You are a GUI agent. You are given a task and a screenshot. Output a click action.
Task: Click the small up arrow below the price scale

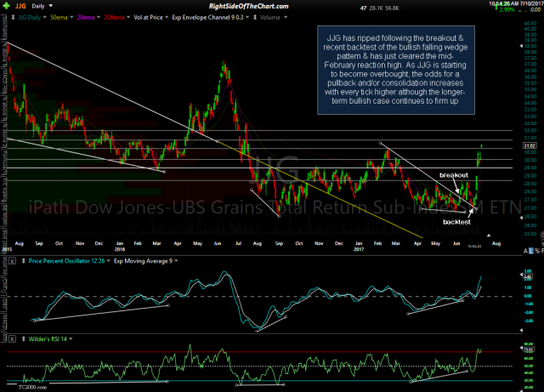click(x=489, y=236)
